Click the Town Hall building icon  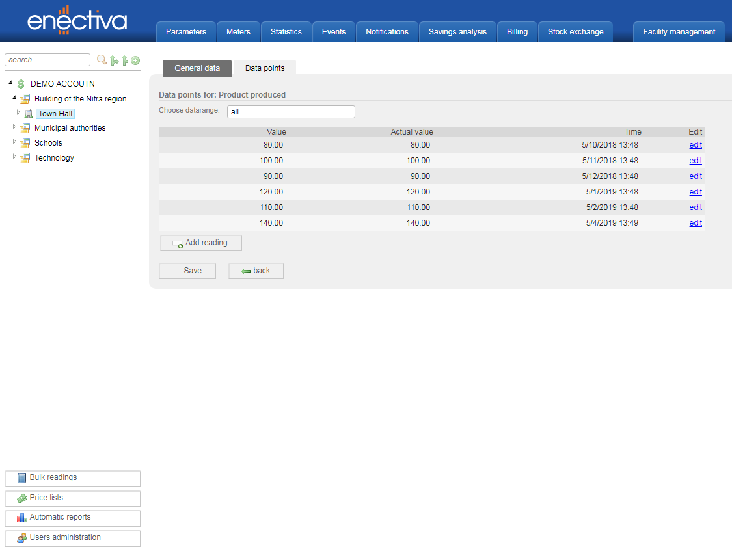tap(29, 114)
